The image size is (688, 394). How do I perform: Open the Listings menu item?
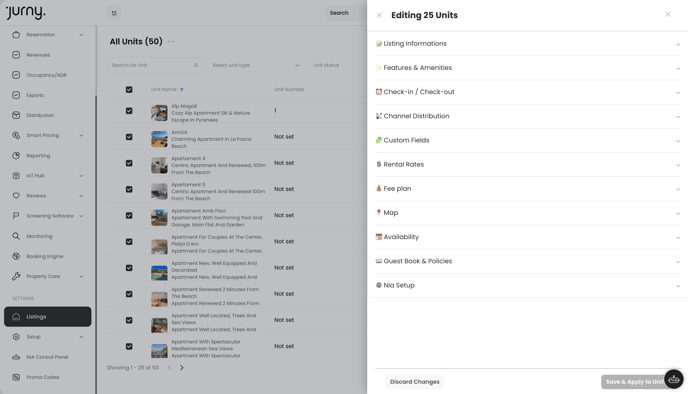48,317
